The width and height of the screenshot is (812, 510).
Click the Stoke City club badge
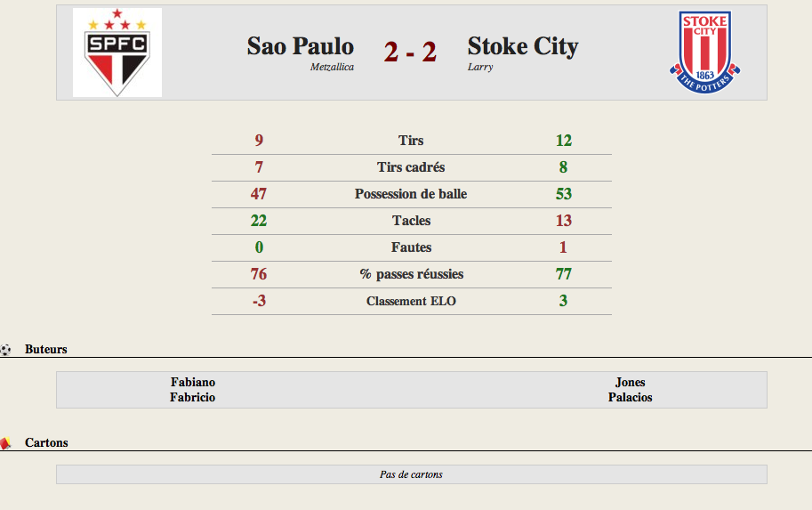click(x=704, y=53)
